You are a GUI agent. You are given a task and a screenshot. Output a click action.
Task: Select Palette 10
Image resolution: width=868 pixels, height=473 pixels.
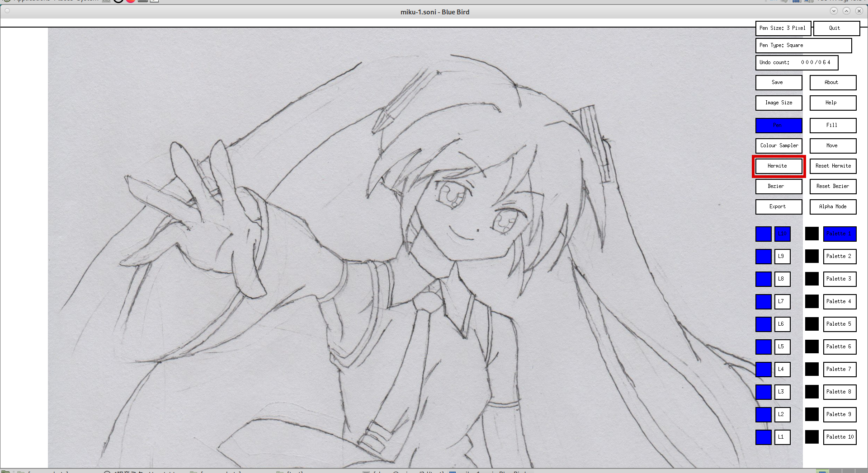coord(840,437)
